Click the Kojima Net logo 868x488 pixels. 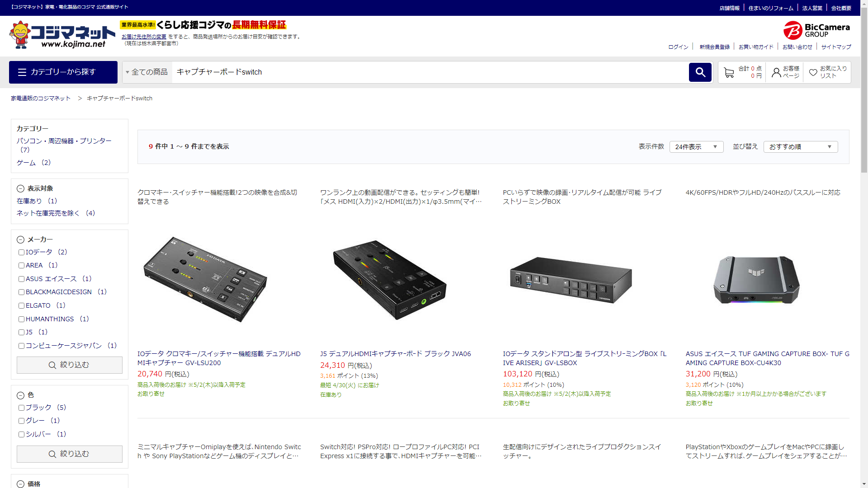tap(62, 35)
